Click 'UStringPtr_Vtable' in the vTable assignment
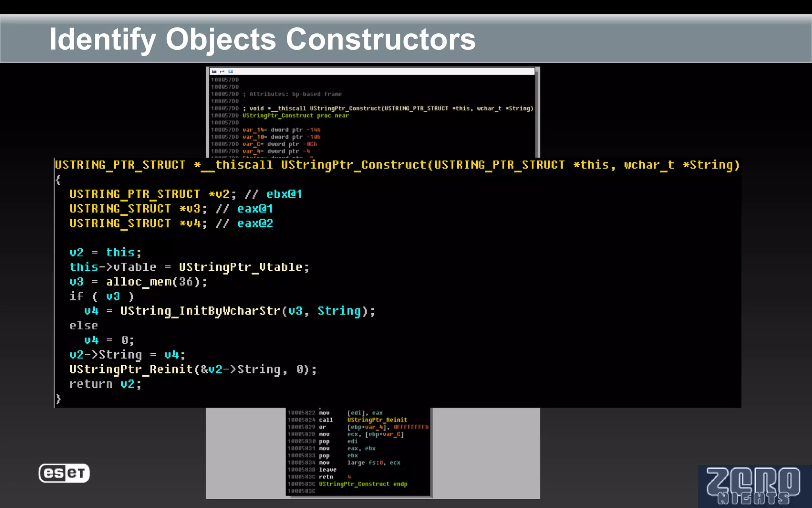 pos(240,267)
